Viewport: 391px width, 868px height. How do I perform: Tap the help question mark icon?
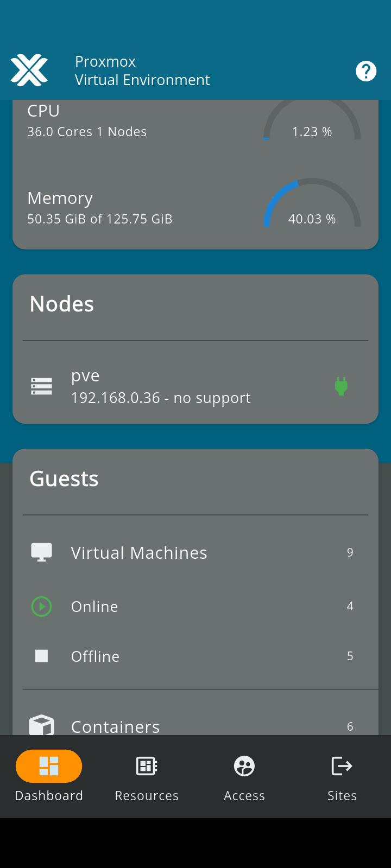(x=366, y=71)
